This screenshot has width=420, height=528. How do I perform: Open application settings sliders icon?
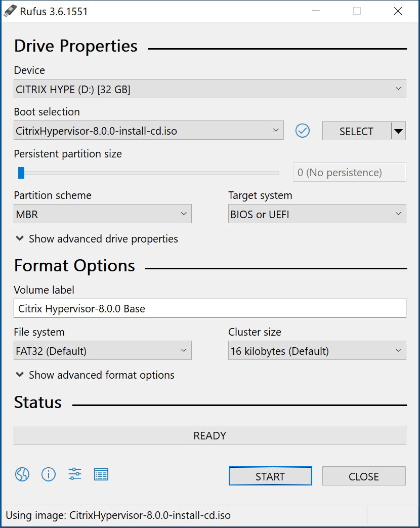(x=75, y=474)
